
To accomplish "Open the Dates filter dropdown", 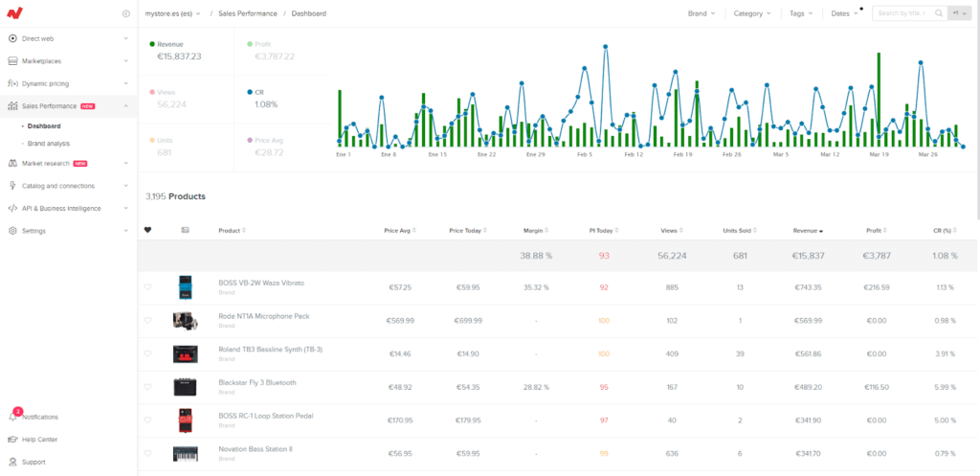I will 844,13.
